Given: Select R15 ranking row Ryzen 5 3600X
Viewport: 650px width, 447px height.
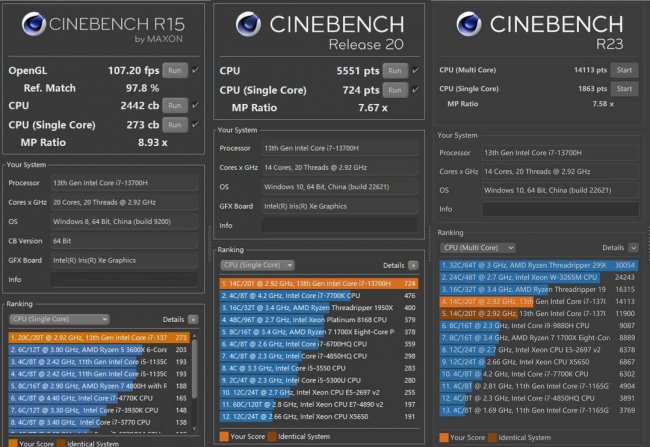Looking at the screenshot, I should click(99, 350).
